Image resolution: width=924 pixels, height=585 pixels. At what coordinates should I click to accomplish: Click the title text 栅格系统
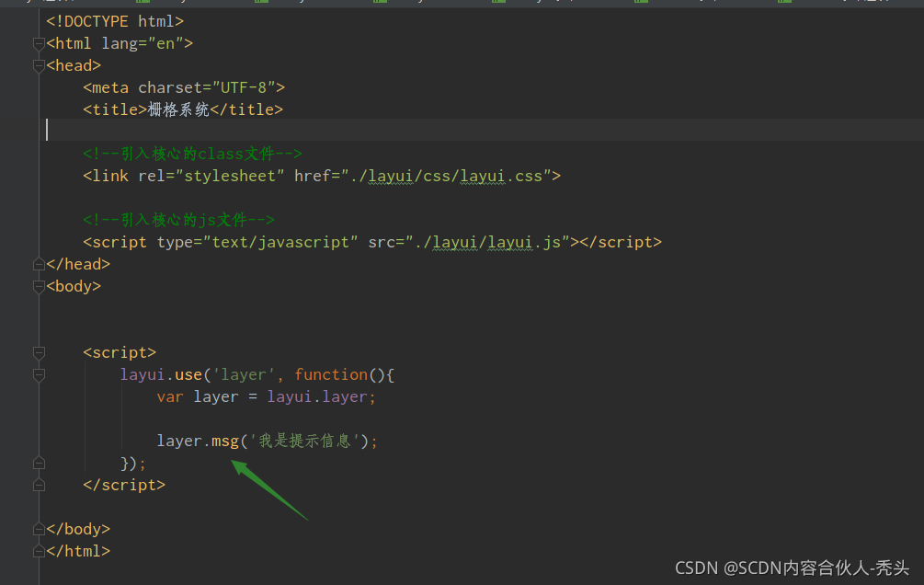178,109
